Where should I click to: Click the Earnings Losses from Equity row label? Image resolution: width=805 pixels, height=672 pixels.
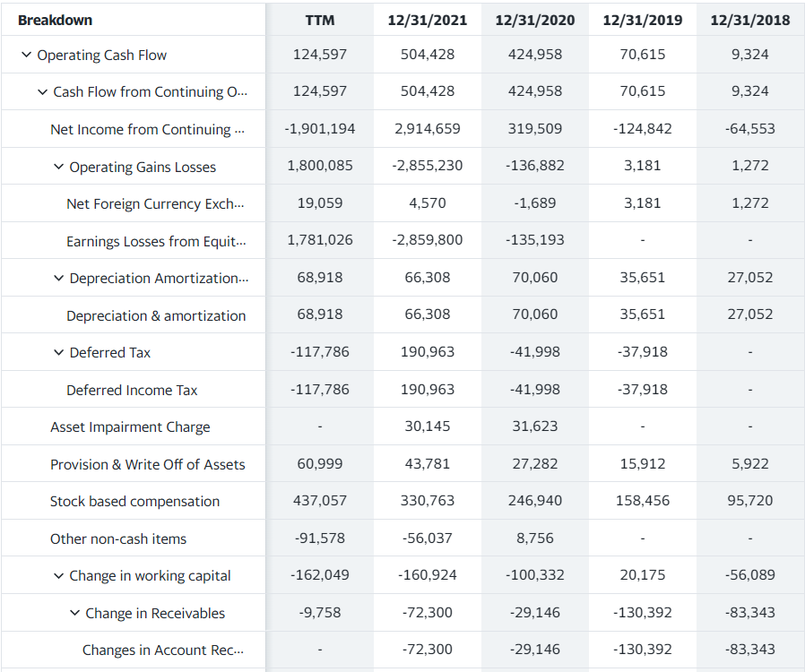click(x=157, y=240)
